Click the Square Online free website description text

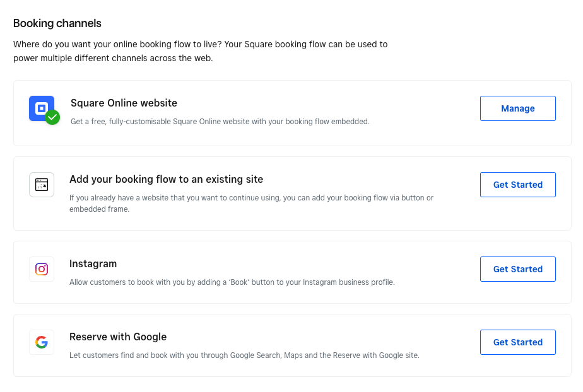tap(220, 121)
